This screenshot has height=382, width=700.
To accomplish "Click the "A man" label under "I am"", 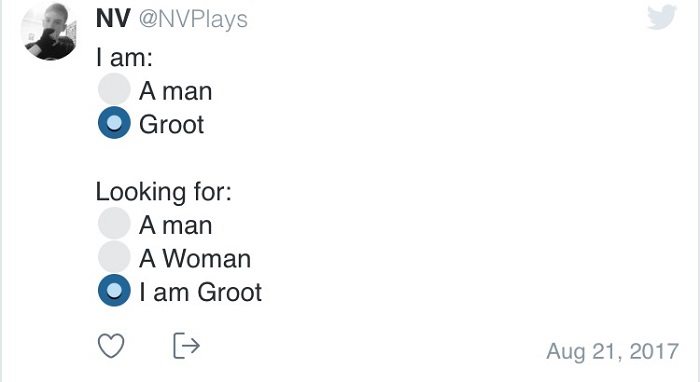I will pyautogui.click(x=175, y=91).
